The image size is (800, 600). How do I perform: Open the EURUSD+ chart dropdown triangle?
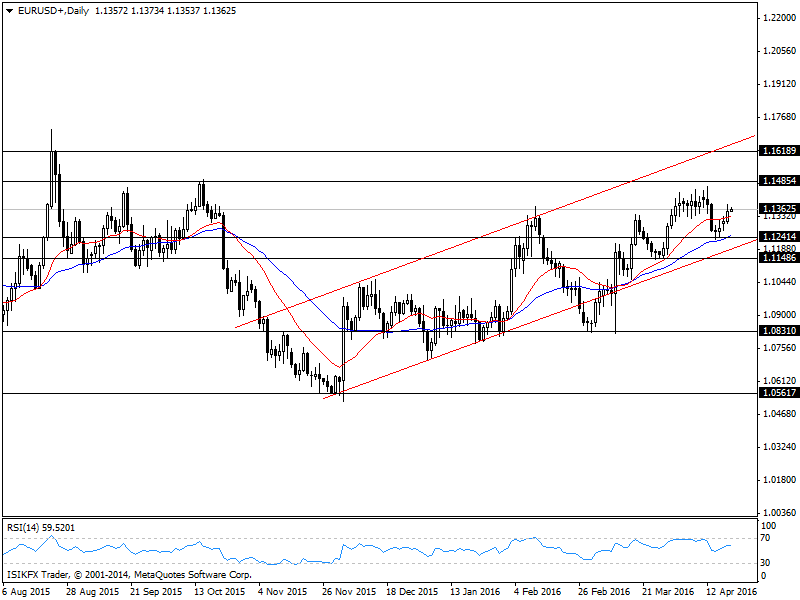pos(10,11)
